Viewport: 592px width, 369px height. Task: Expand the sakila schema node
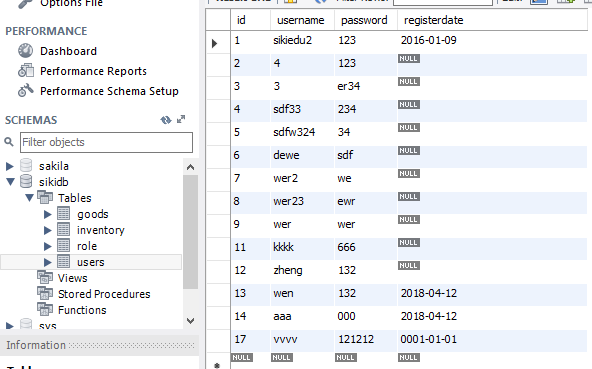pyautogui.click(x=10, y=166)
